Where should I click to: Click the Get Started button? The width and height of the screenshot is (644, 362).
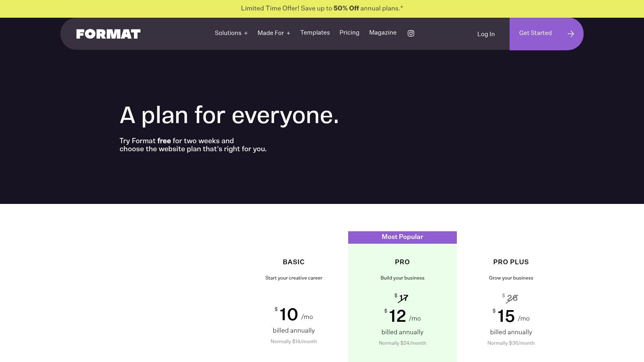tap(546, 34)
